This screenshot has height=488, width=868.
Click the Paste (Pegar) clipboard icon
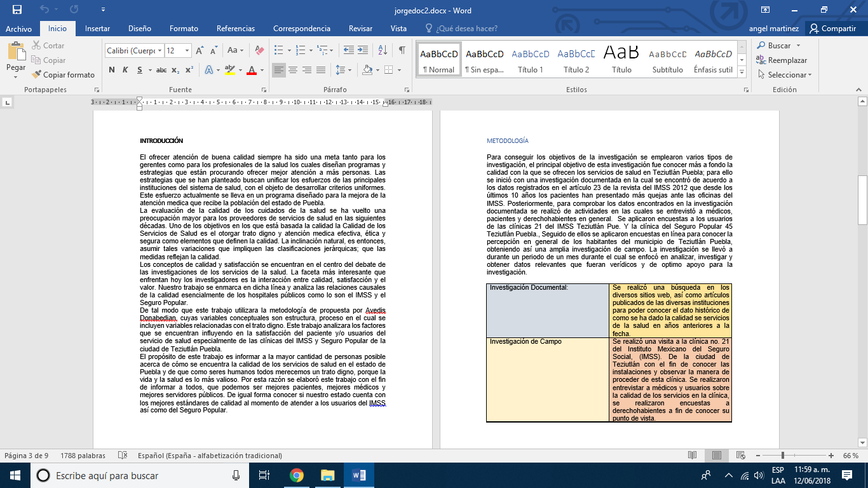pyautogui.click(x=16, y=51)
